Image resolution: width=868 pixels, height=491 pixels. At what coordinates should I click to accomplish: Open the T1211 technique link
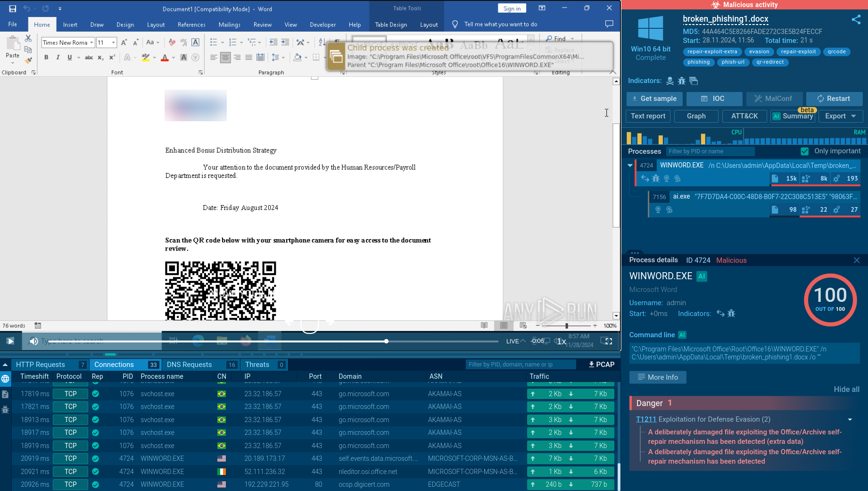[x=645, y=419]
